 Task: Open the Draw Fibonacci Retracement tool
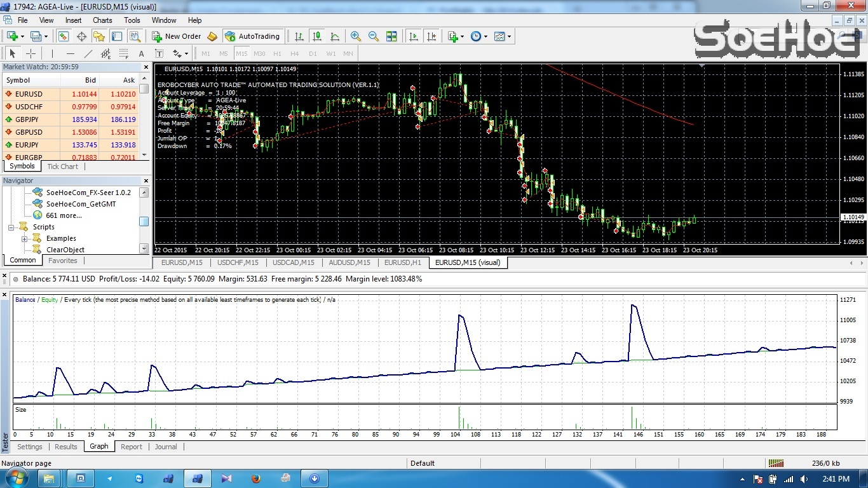(x=125, y=53)
